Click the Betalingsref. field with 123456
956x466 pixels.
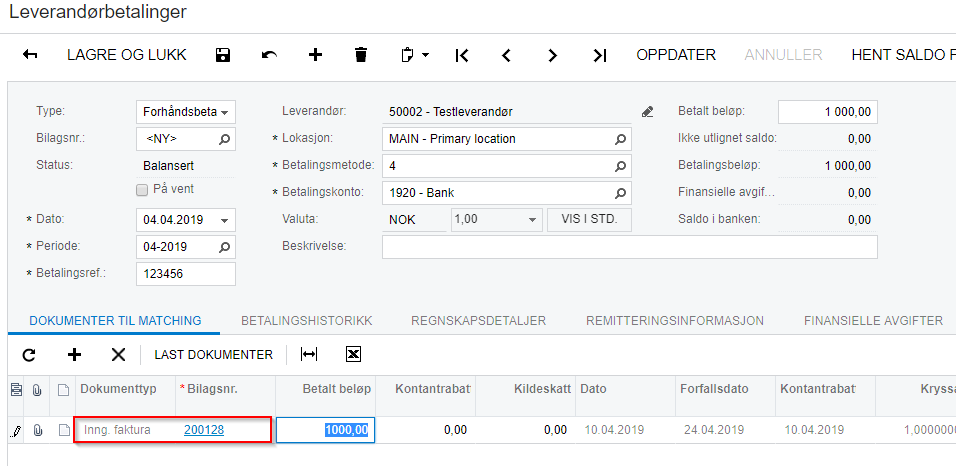(186, 274)
